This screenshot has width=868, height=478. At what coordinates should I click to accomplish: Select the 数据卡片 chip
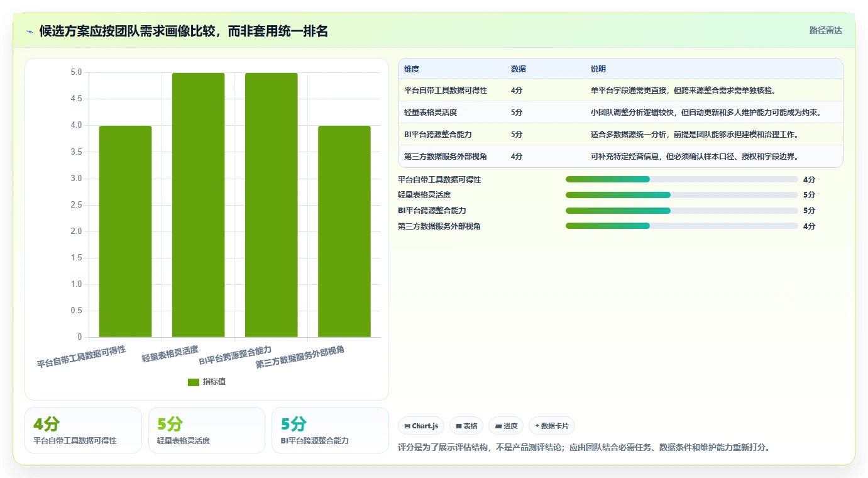[552, 426]
